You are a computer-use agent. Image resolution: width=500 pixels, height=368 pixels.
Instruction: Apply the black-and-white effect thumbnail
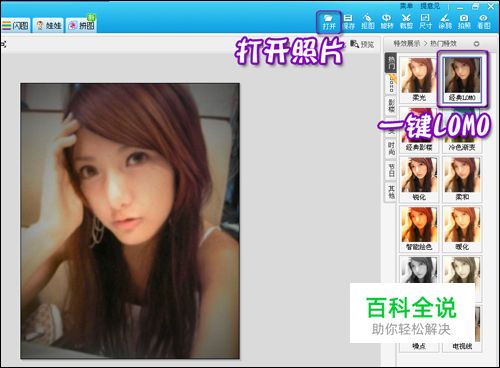419,269
